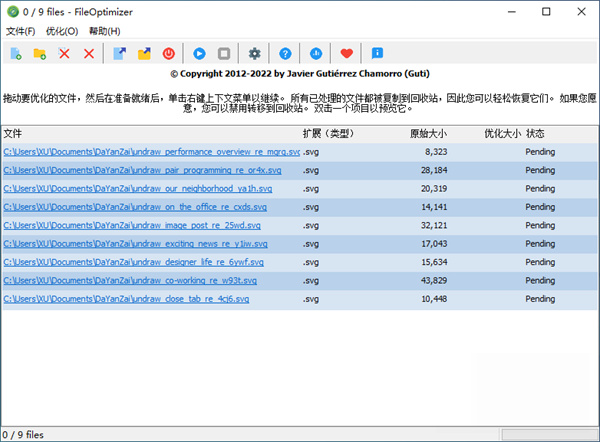
Task: Open the 文件(F) menu
Action: point(20,31)
